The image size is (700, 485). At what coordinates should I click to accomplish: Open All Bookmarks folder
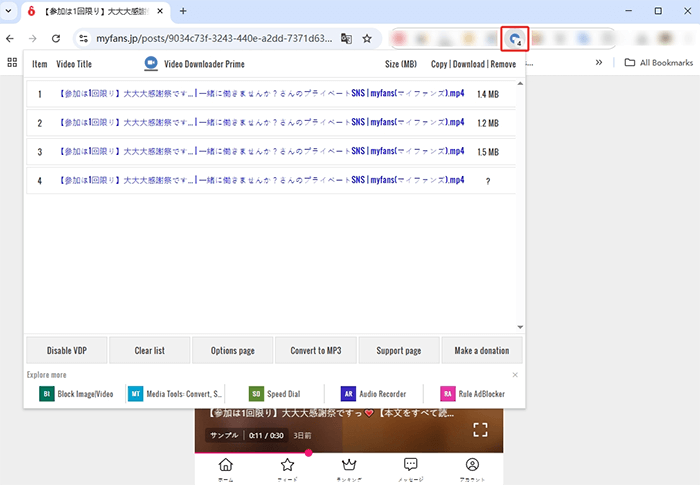(x=658, y=63)
